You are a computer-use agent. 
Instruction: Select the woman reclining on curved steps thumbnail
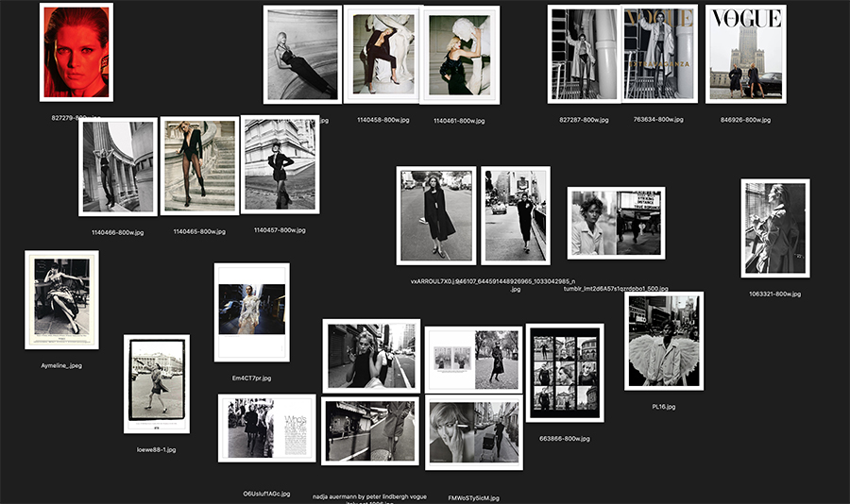pos(302,55)
